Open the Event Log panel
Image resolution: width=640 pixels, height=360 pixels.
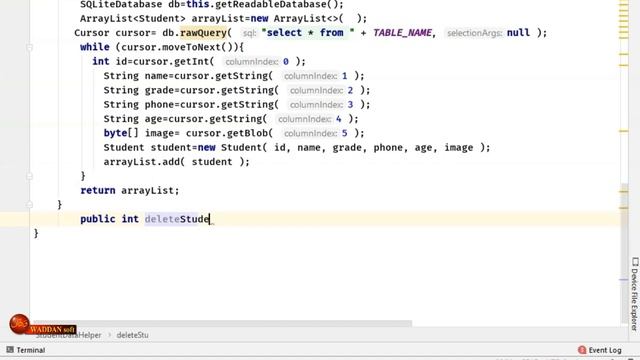(x=600, y=350)
